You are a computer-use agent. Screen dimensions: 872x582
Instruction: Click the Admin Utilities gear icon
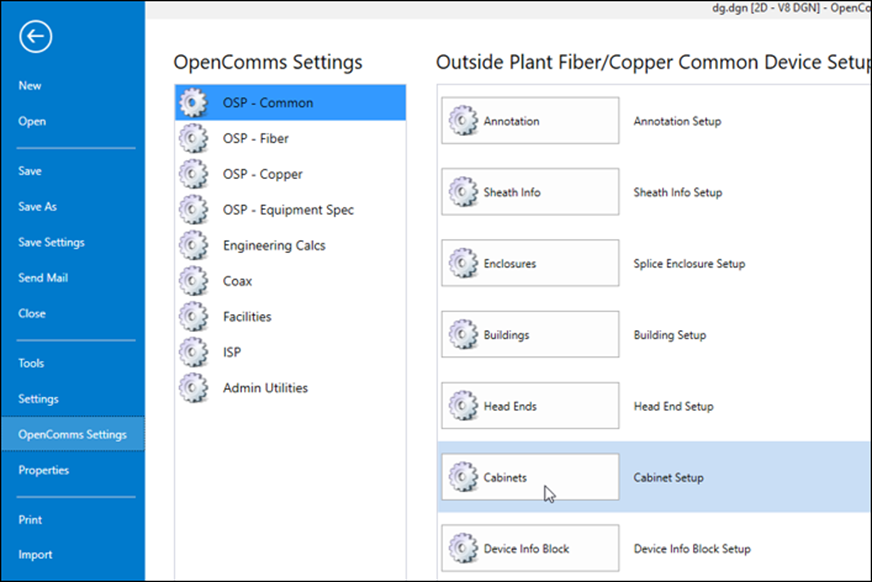[x=194, y=387]
